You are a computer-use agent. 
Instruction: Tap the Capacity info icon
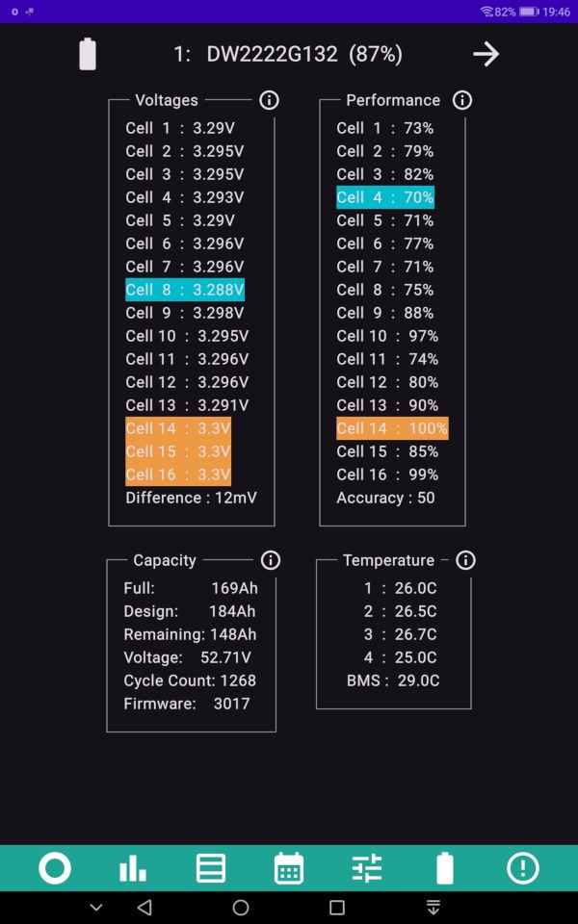pyautogui.click(x=270, y=560)
